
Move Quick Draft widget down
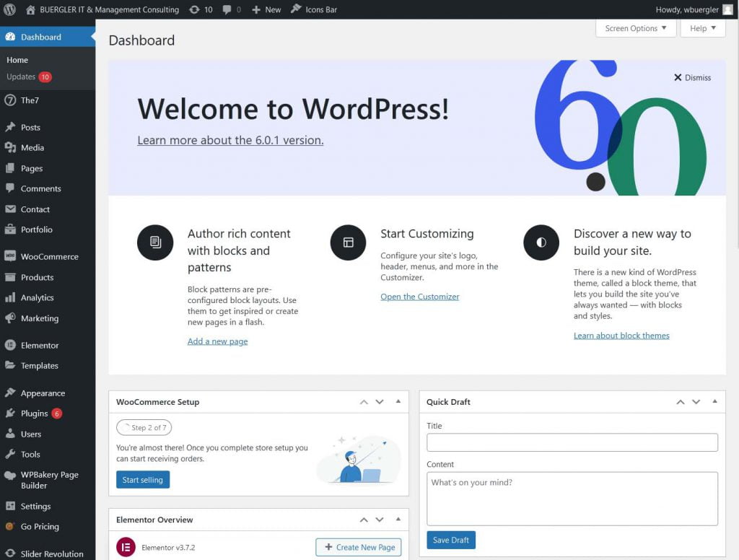[x=696, y=402]
